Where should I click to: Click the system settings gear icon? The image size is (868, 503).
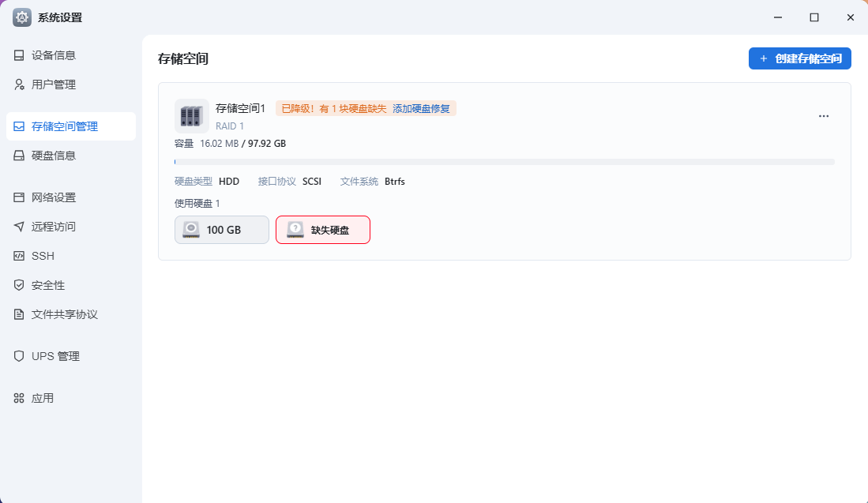(x=22, y=17)
